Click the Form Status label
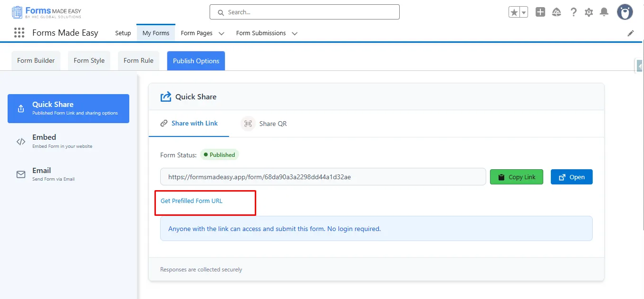Viewport: 644px width, 299px height. click(x=178, y=155)
